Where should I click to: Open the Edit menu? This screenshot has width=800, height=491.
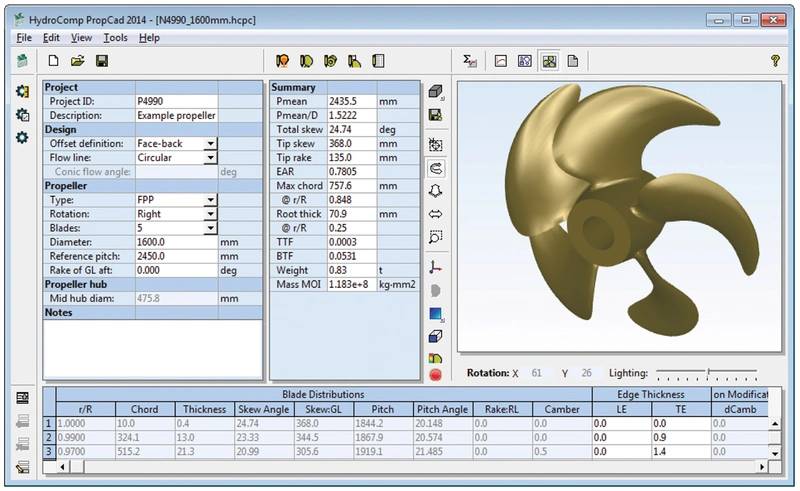pos(51,38)
